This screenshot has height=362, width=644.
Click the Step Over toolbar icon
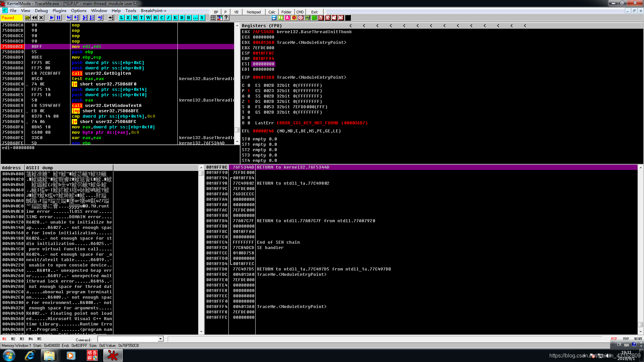click(76, 18)
